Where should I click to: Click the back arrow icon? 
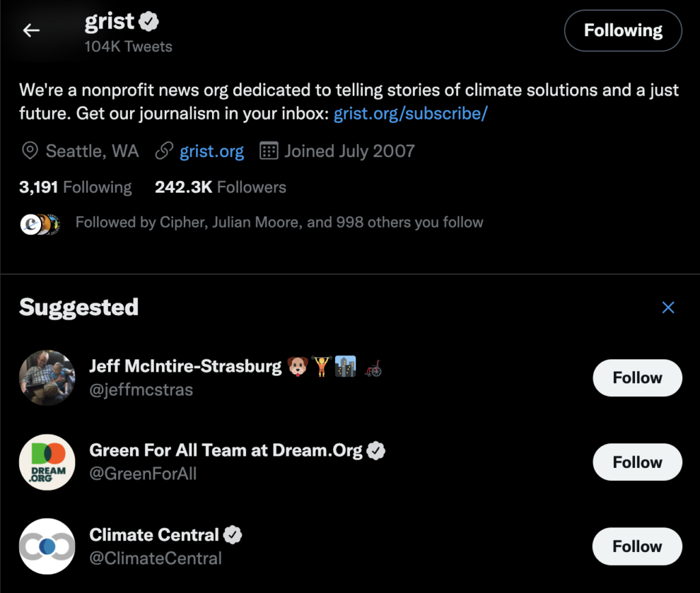point(31,30)
